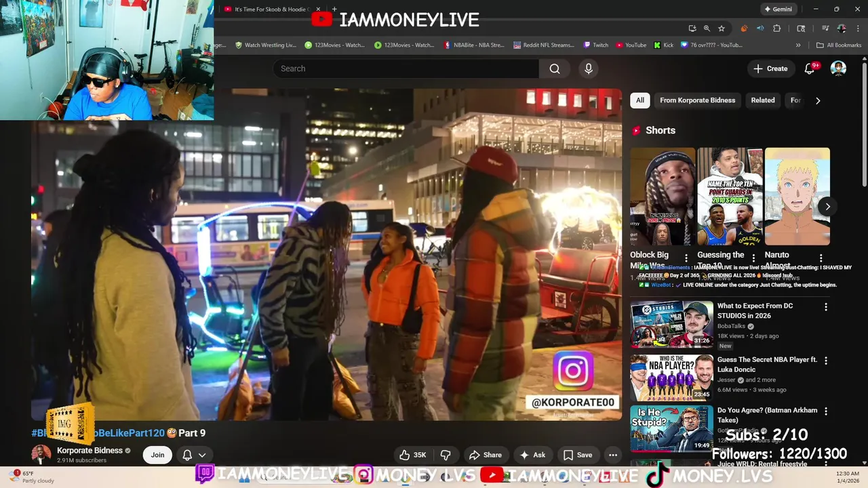Open the YouTube bookmark

click(x=631, y=45)
